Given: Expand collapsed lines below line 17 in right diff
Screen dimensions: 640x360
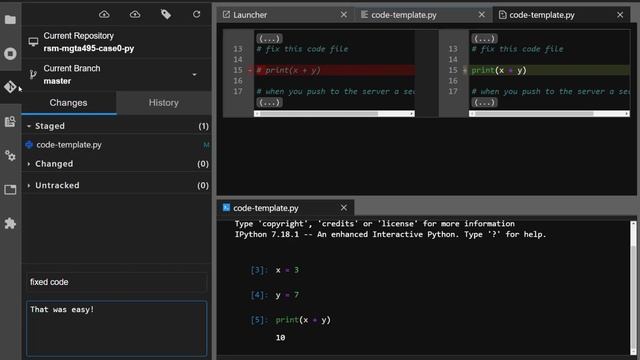Looking at the screenshot, I should pyautogui.click(x=484, y=102).
